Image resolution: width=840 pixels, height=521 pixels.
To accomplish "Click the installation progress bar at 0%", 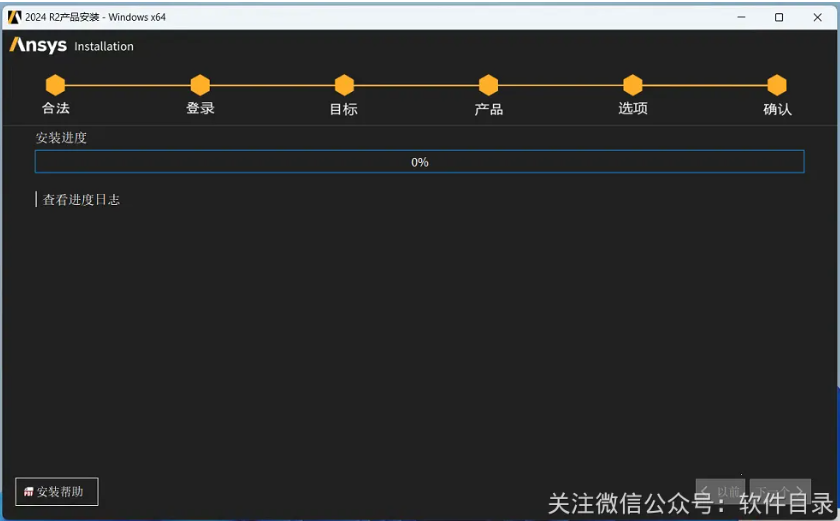I will (419, 162).
